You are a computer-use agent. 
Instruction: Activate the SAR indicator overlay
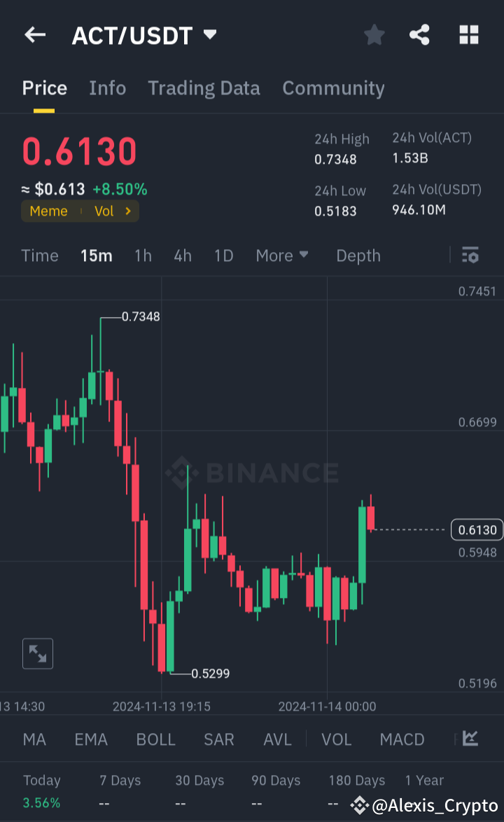[x=218, y=739]
